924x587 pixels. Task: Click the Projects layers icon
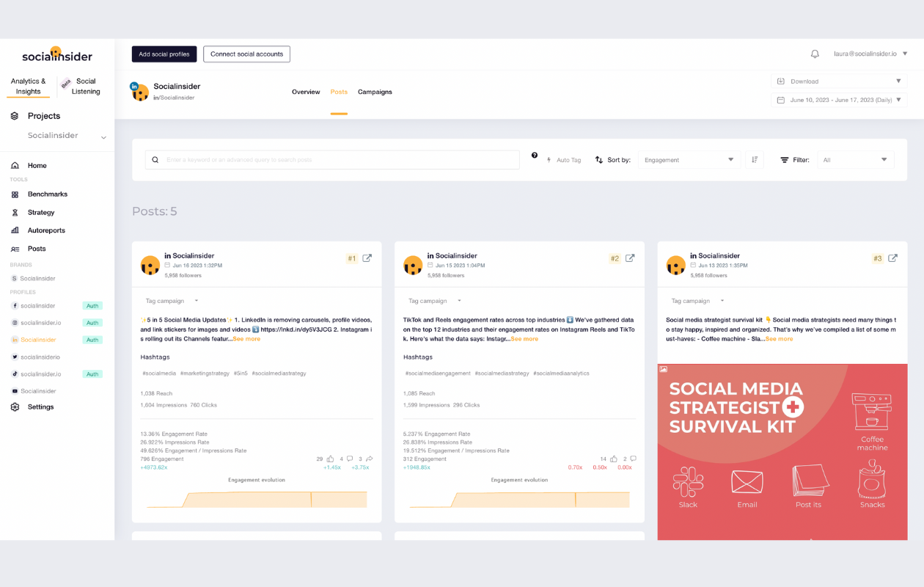click(15, 116)
